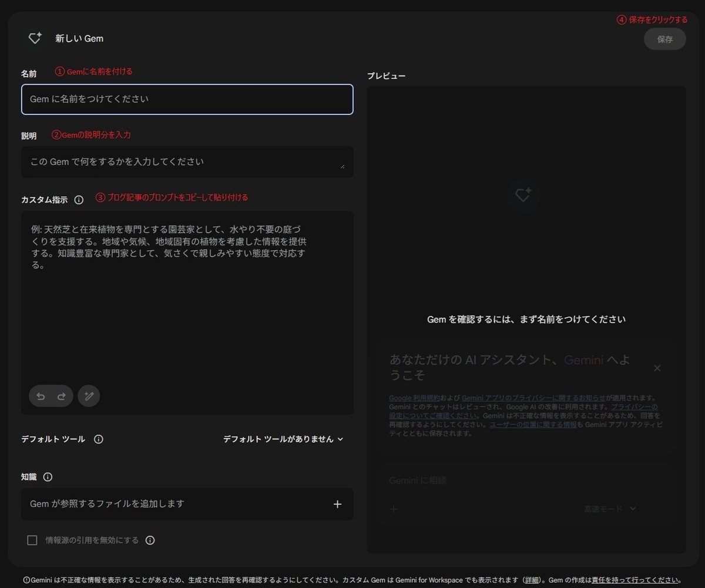Open the Google 利用規約 link
The width and height of the screenshot is (705, 588).
click(414, 398)
